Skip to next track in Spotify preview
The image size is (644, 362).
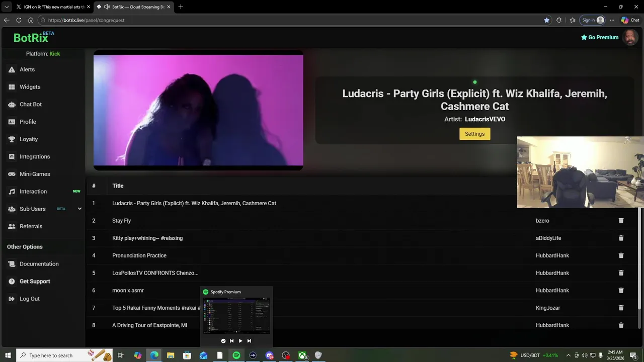(249, 341)
